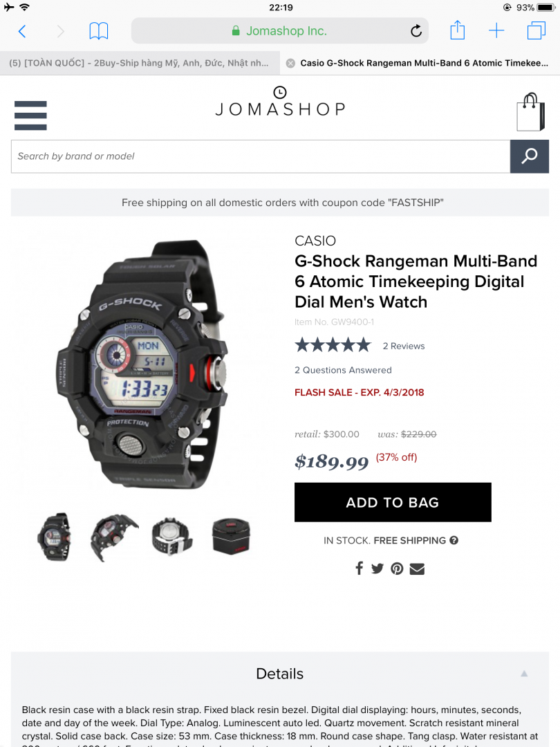Focus the brand or model search field
560x747 pixels.
pos(261,156)
